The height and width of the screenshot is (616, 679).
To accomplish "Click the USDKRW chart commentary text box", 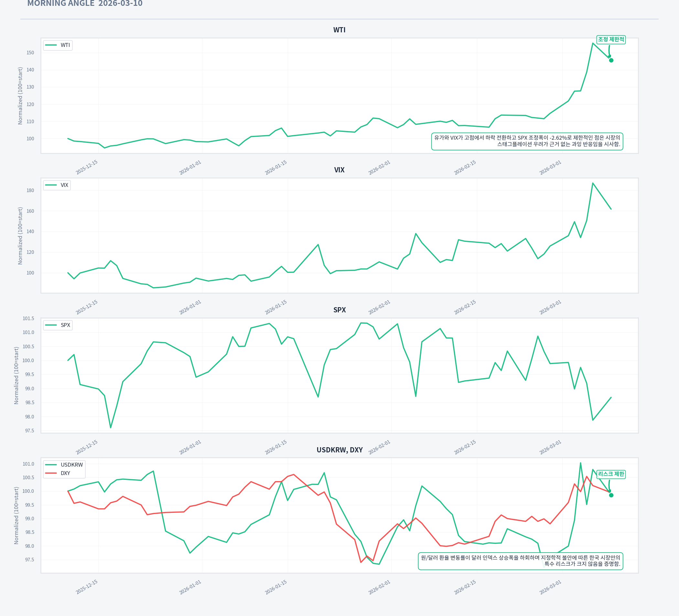I will pos(520,561).
